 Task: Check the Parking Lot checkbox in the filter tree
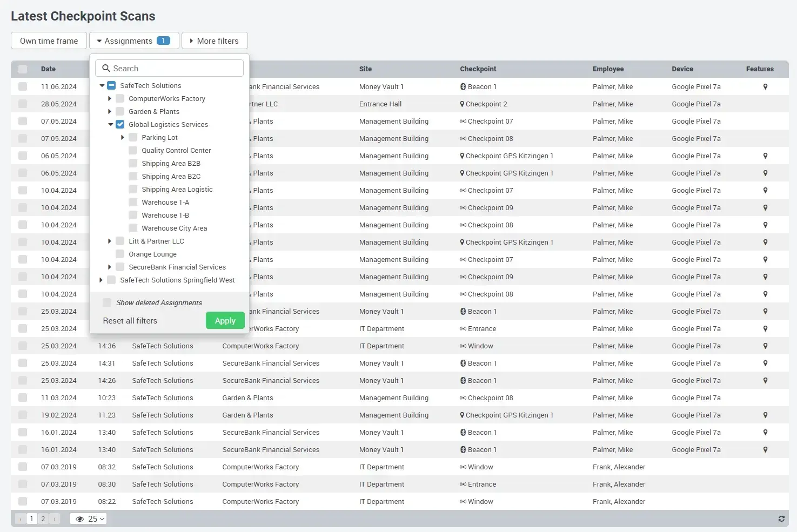[132, 137]
